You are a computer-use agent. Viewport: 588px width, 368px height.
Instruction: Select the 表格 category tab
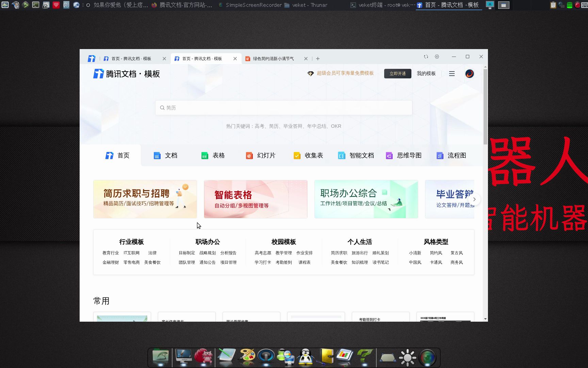(x=213, y=155)
